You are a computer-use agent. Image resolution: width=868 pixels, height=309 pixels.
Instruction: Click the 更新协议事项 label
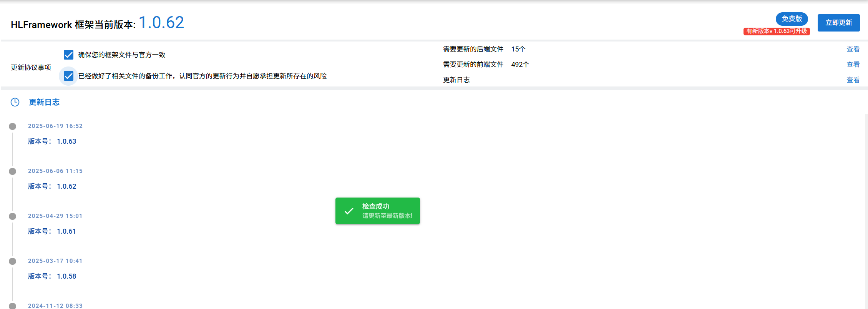coord(31,68)
